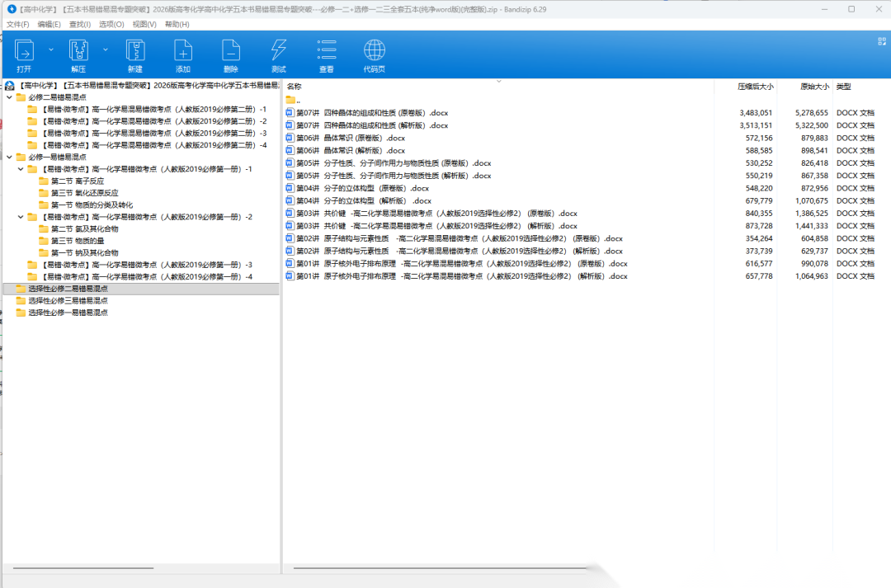Click the 测试 (Test archive) lightning icon

[279, 51]
